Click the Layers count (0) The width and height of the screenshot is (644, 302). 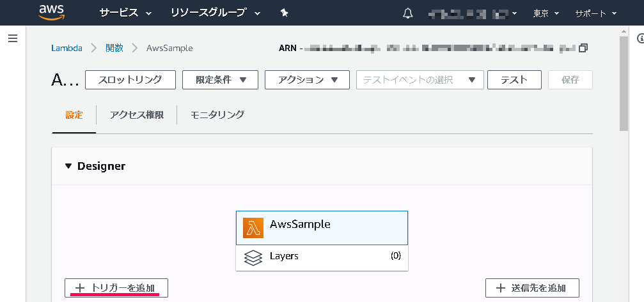point(395,256)
